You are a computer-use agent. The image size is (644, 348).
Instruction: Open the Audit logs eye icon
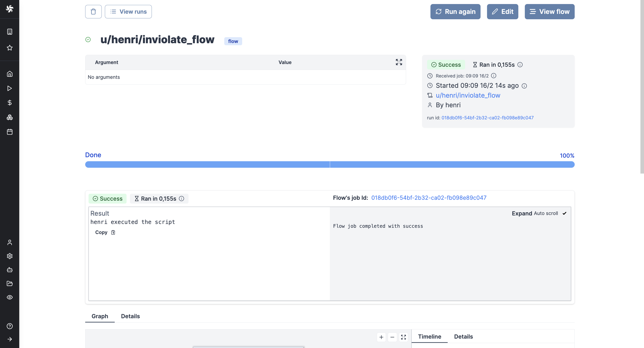(9, 297)
